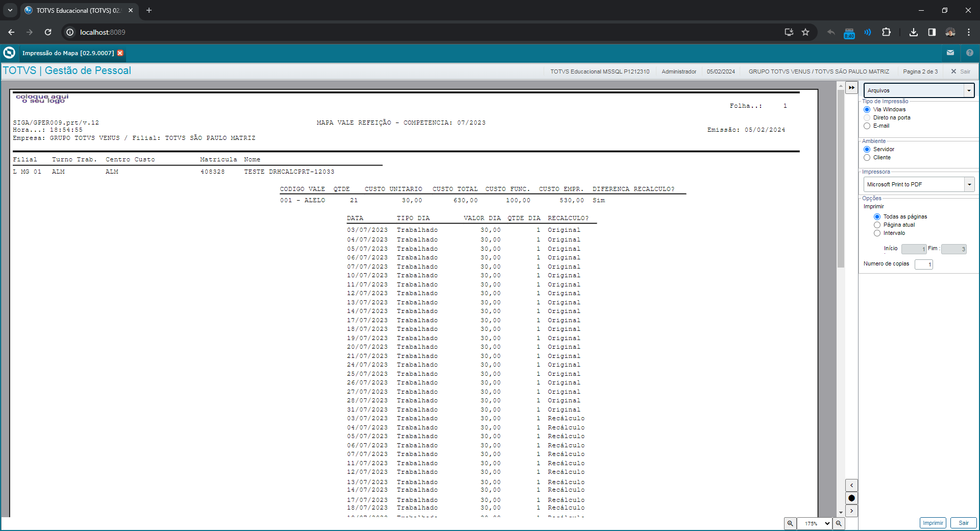This screenshot has width=980, height=531.
Task: Click the Administrador user label
Action: click(x=679, y=71)
